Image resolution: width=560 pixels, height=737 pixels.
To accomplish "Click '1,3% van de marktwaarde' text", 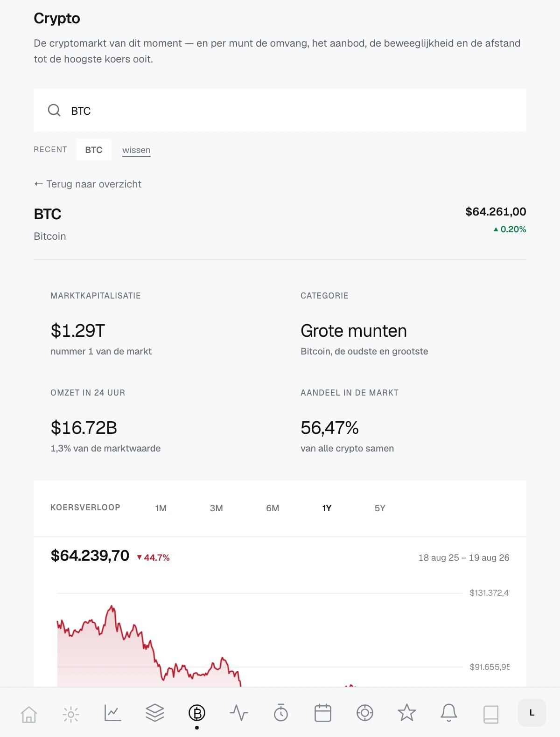I will (x=105, y=449).
